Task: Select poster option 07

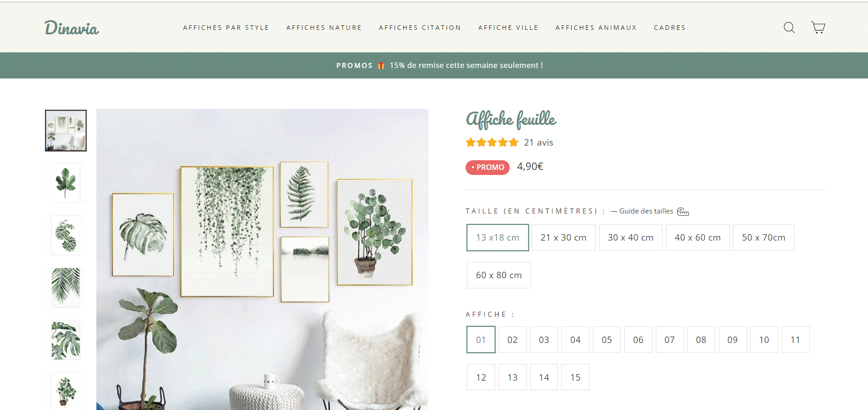Action: pos(670,340)
